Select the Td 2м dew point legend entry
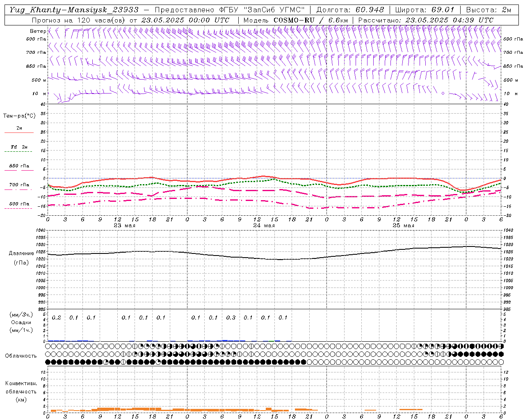Screen dimensions: 525x420 (x=19, y=147)
